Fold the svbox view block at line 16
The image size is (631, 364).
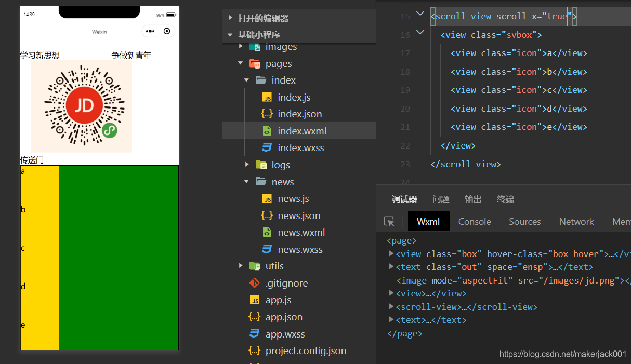[x=420, y=32]
